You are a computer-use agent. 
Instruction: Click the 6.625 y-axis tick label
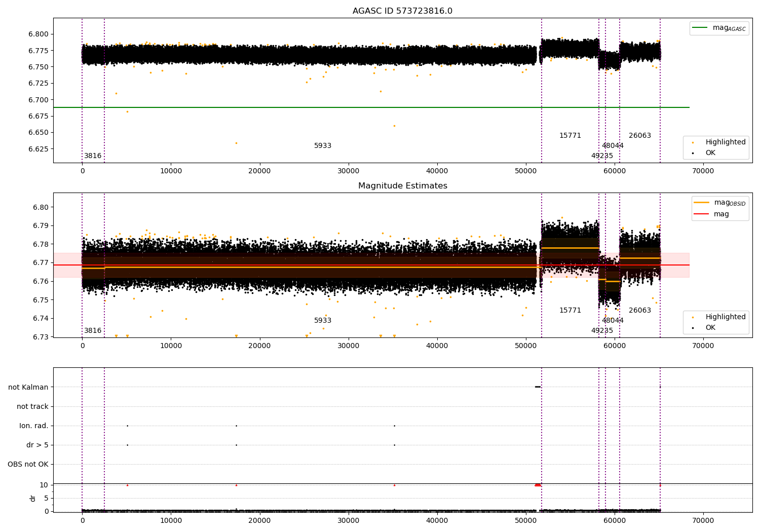click(x=39, y=149)
